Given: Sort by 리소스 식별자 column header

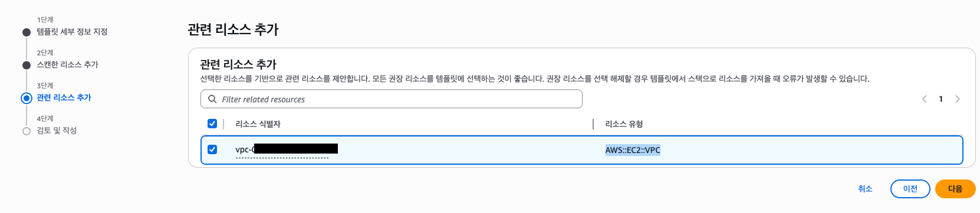Looking at the screenshot, I should click(x=258, y=124).
